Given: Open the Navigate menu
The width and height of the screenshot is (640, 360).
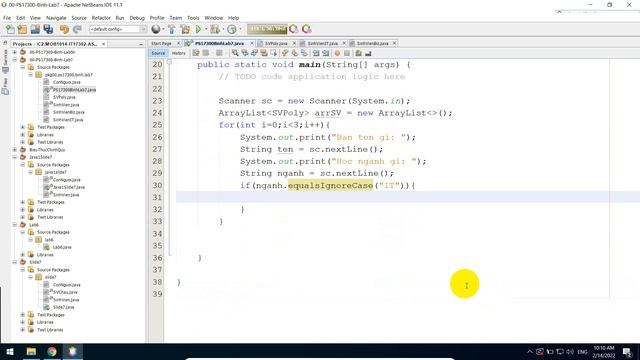Looking at the screenshot, I should point(56,18).
